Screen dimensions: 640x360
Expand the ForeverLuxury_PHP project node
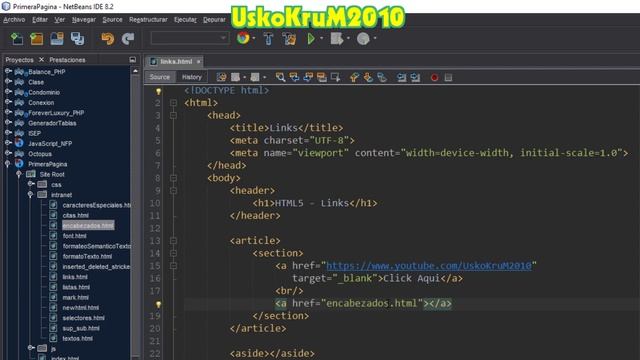coord(8,112)
